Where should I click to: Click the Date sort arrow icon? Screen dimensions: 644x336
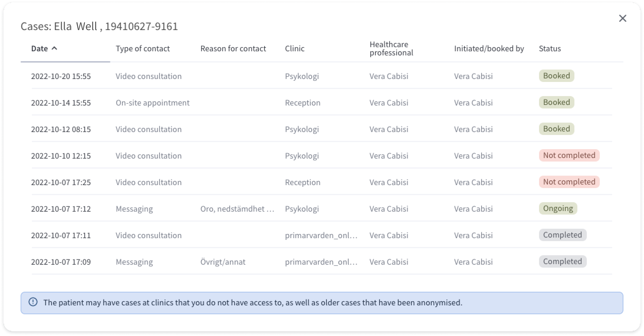click(54, 48)
